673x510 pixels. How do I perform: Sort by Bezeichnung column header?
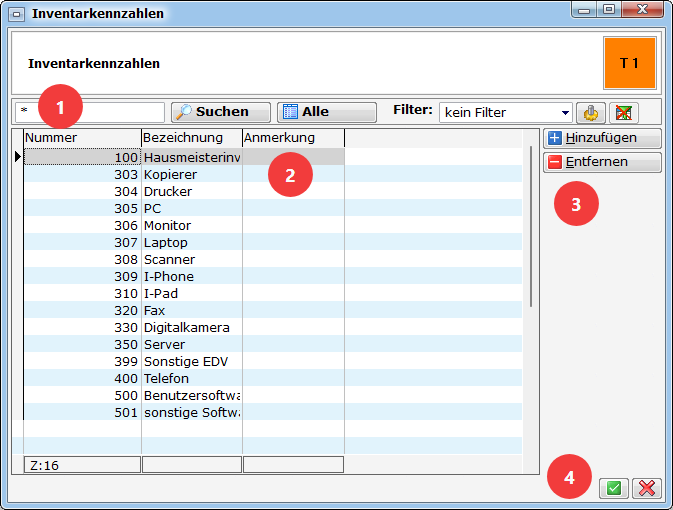[x=192, y=138]
